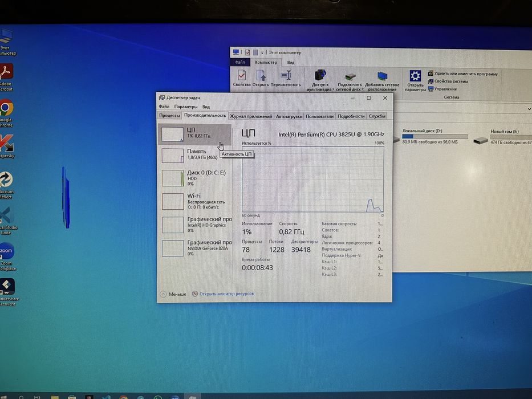Click Свойства системы in the Explorer ribbon
Screen dimensions: 532x399
click(x=448, y=82)
